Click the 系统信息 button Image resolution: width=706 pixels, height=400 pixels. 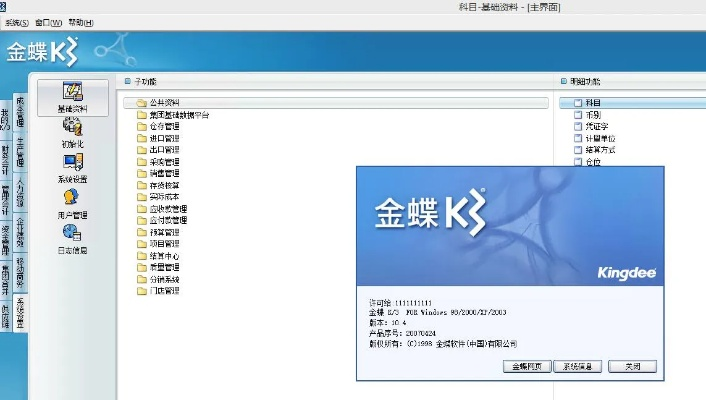[x=580, y=367]
